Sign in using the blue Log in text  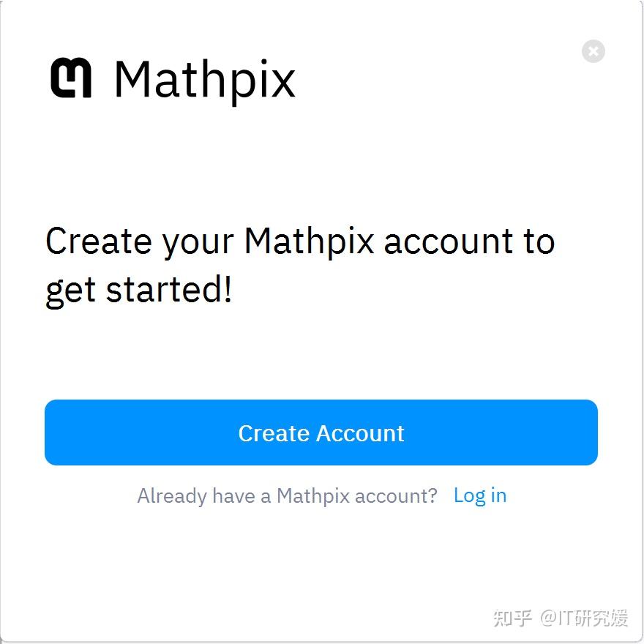[x=480, y=495]
